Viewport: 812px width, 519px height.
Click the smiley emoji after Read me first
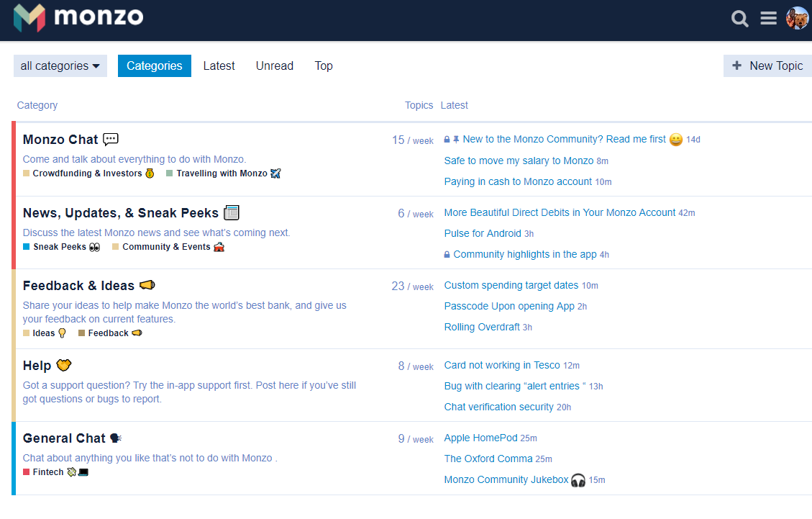[x=676, y=140]
